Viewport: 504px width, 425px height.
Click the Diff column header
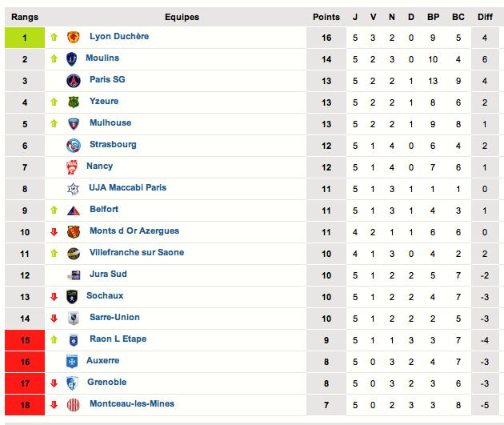click(x=485, y=17)
